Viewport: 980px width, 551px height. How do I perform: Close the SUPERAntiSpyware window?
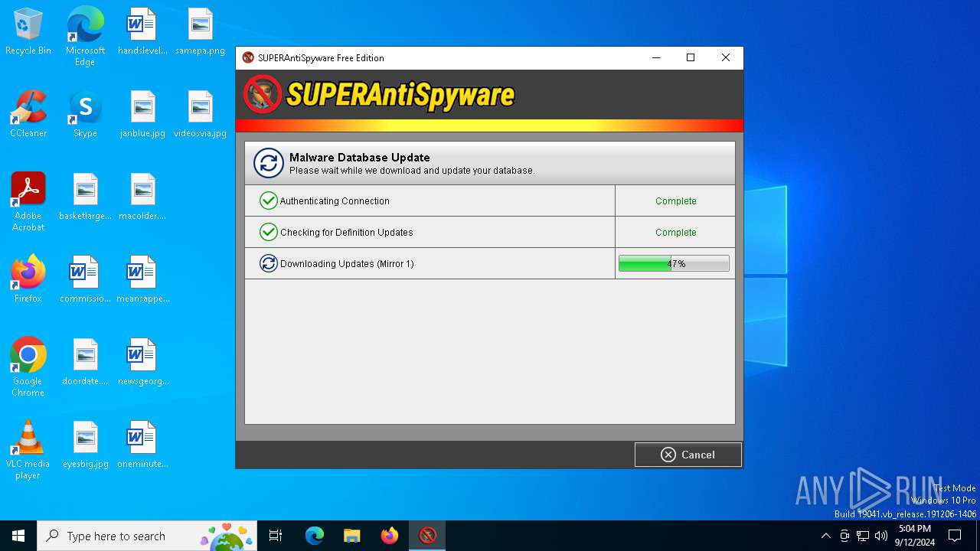tap(726, 58)
